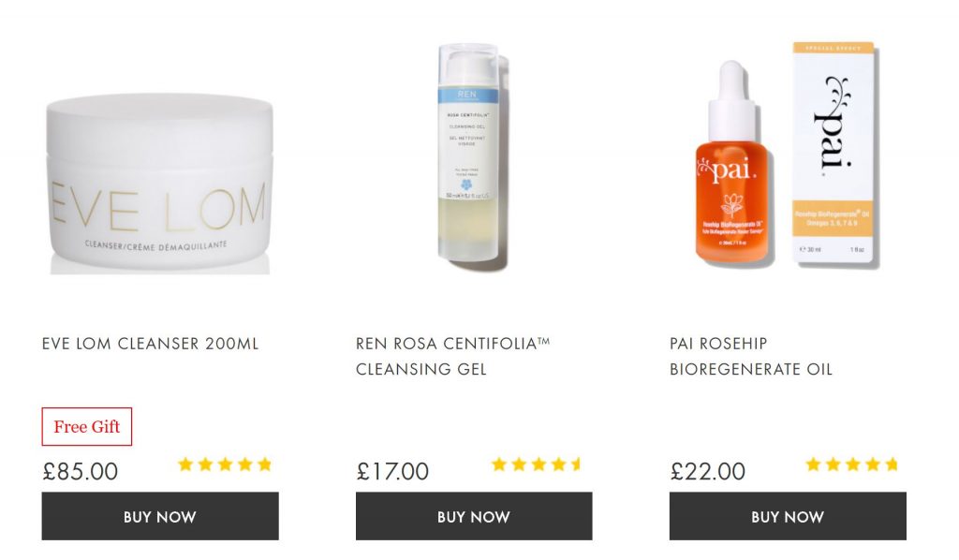The image size is (959, 560).
Task: Open the REN Rosa Centifolia Cleansing Gel title
Action: pyautogui.click(x=453, y=357)
